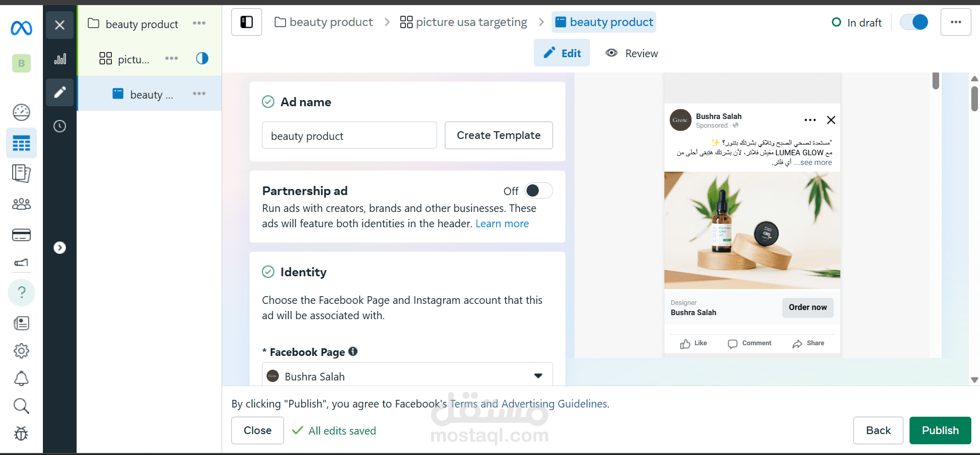Open the billing credit card icon
This screenshot has width=980, height=455.
(x=21, y=235)
